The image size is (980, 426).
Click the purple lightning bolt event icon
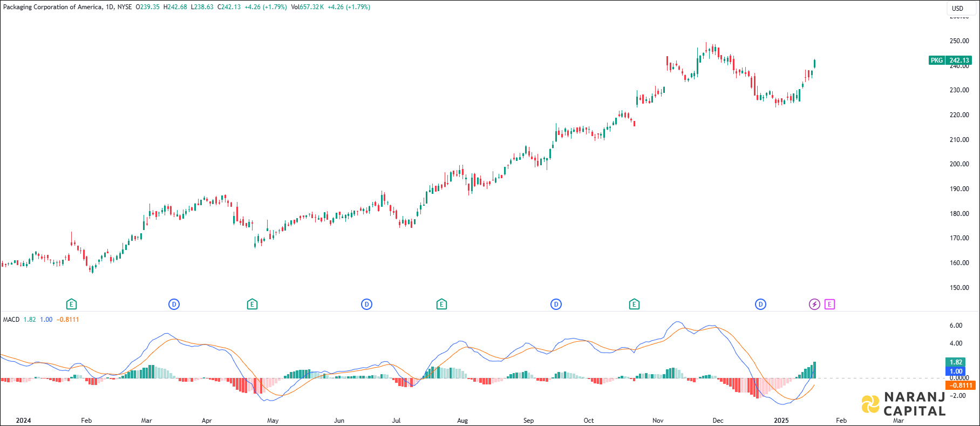(x=814, y=305)
